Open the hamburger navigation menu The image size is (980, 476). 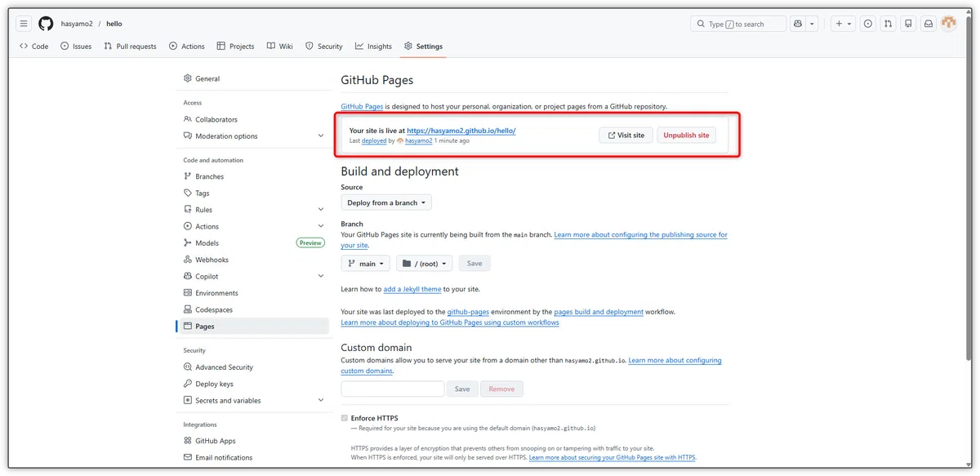[24, 24]
